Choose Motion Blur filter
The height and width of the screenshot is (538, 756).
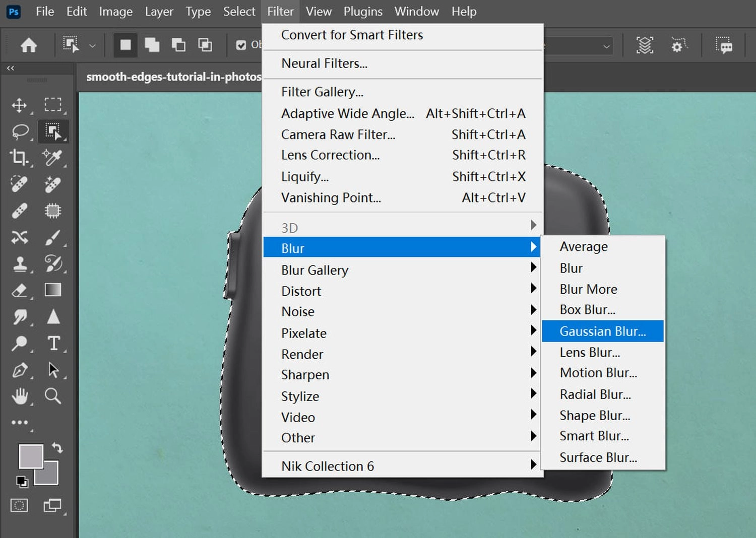coord(603,373)
